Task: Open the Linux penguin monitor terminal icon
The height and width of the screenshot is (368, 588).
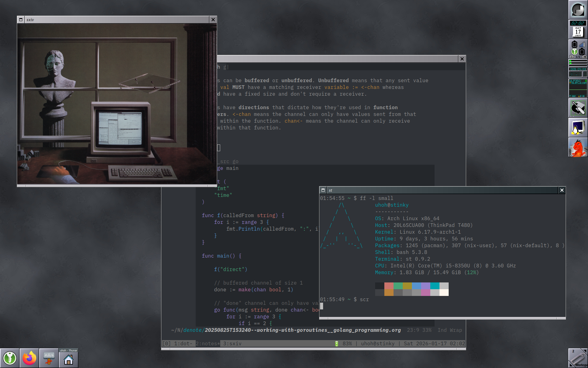Action: [578, 128]
